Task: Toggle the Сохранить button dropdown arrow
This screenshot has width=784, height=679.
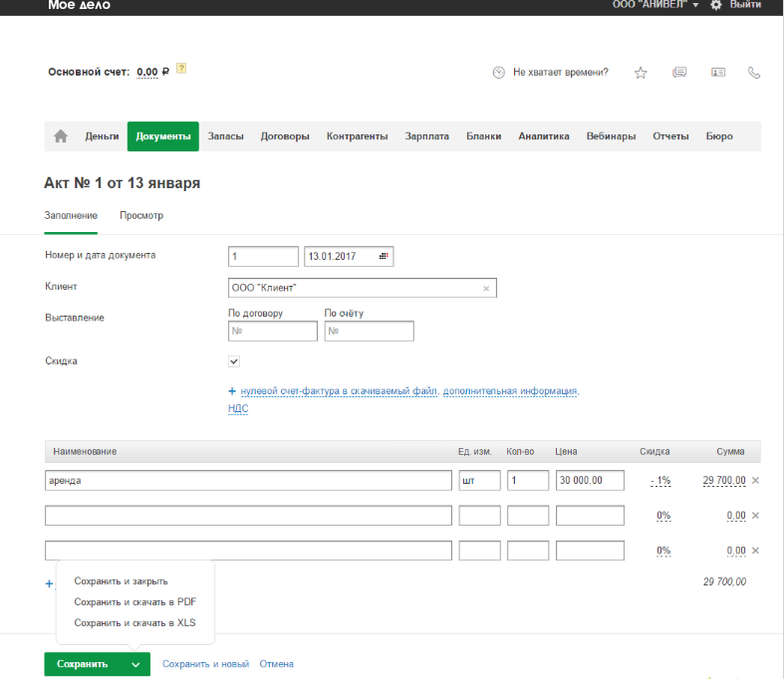Action: point(134,664)
